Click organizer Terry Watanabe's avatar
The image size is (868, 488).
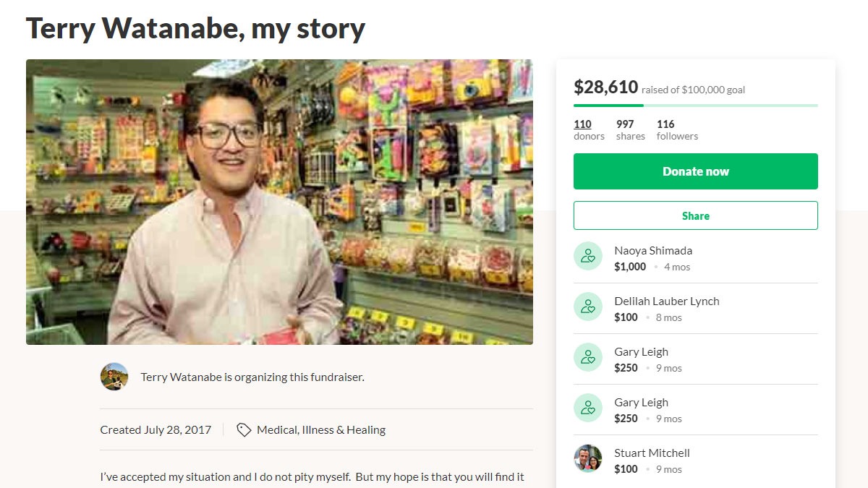[114, 377]
